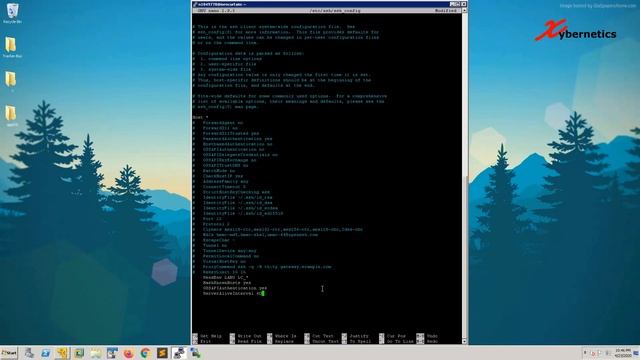
Task: Launch Firefox from the taskbar
Action: tap(129, 353)
